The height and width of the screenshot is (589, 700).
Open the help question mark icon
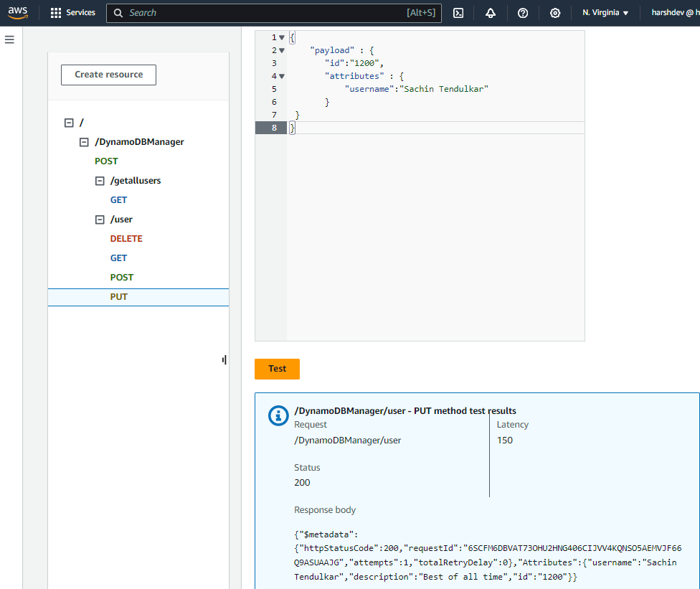523,13
